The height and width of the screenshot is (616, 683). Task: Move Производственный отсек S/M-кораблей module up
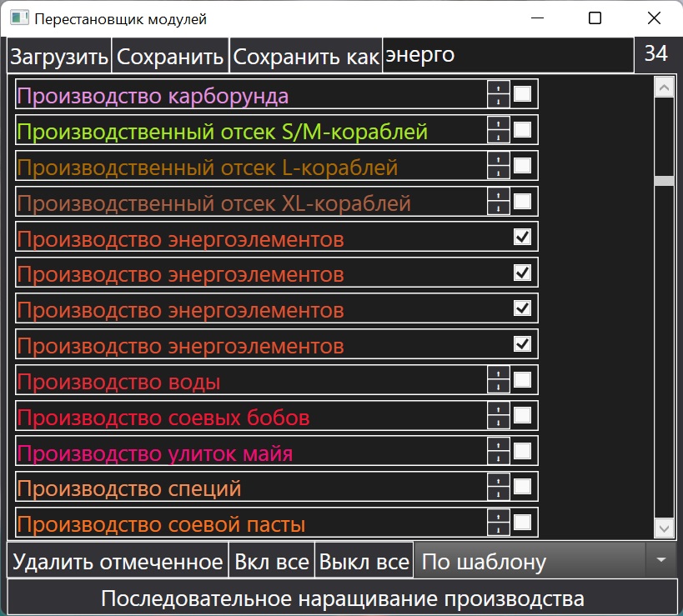(x=498, y=123)
